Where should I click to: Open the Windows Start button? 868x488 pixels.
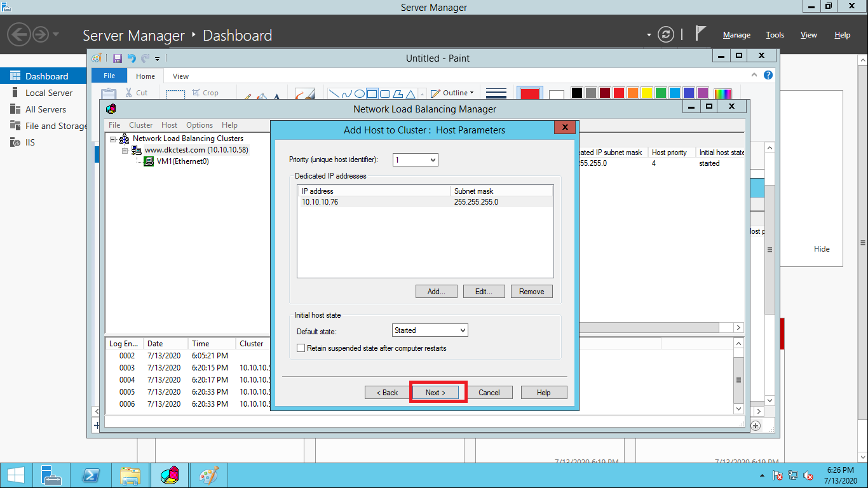pyautogui.click(x=16, y=475)
